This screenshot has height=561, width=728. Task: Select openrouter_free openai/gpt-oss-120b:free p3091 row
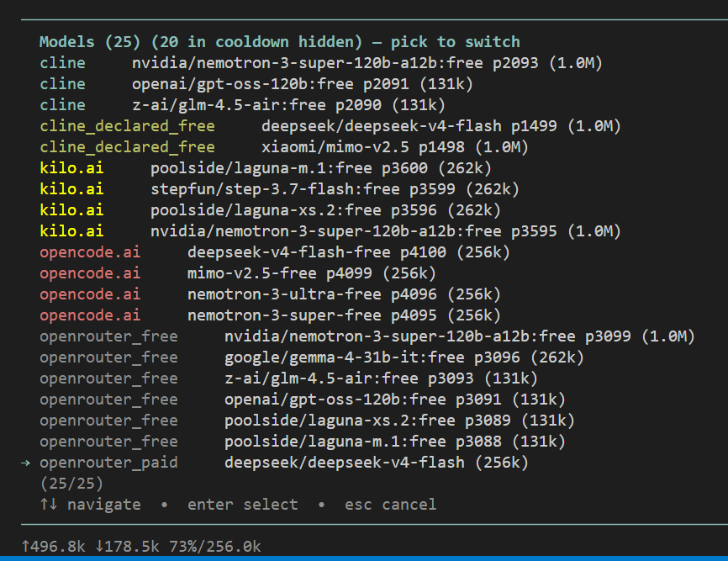tap(303, 400)
